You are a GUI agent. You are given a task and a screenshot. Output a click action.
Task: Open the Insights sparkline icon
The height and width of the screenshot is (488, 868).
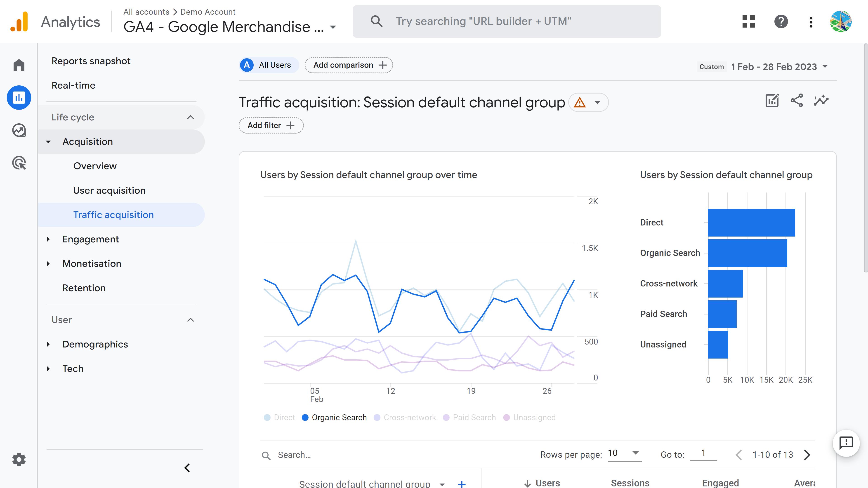(821, 100)
